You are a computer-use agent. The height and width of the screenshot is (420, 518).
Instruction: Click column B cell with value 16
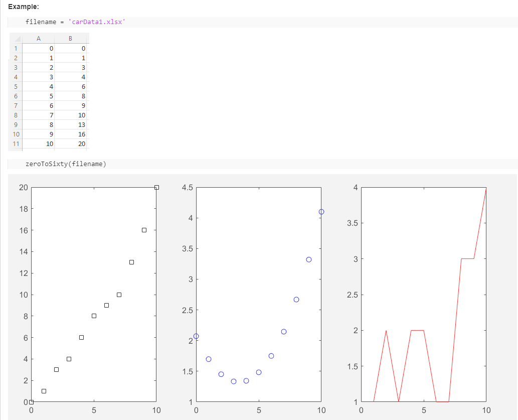click(x=71, y=134)
